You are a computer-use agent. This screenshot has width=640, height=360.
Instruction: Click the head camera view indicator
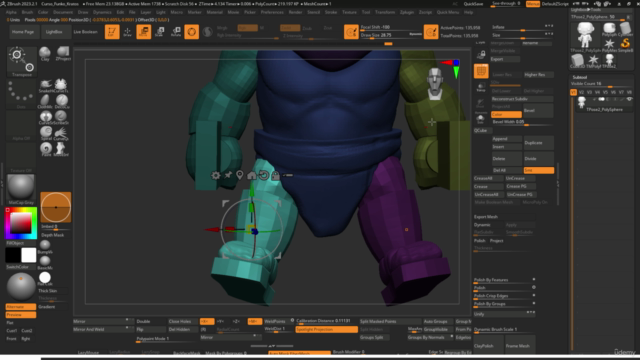coord(435,84)
